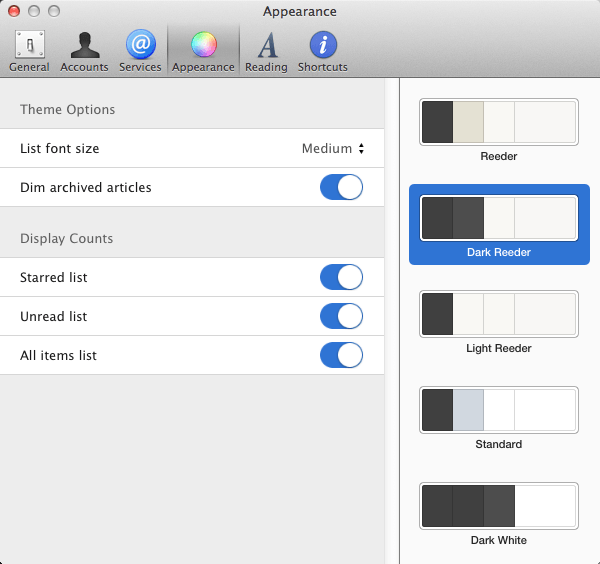
Task: Click the Display Counts section heading
Action: coord(67,239)
